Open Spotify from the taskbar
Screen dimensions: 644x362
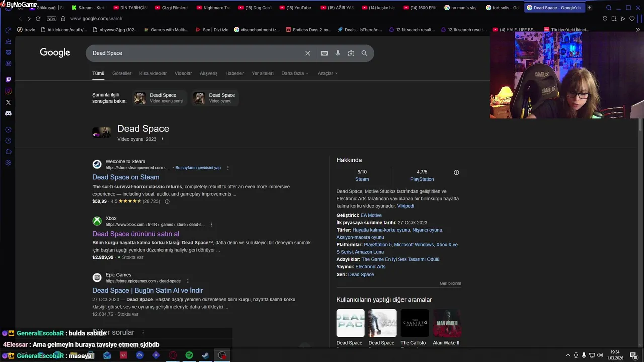(189, 355)
